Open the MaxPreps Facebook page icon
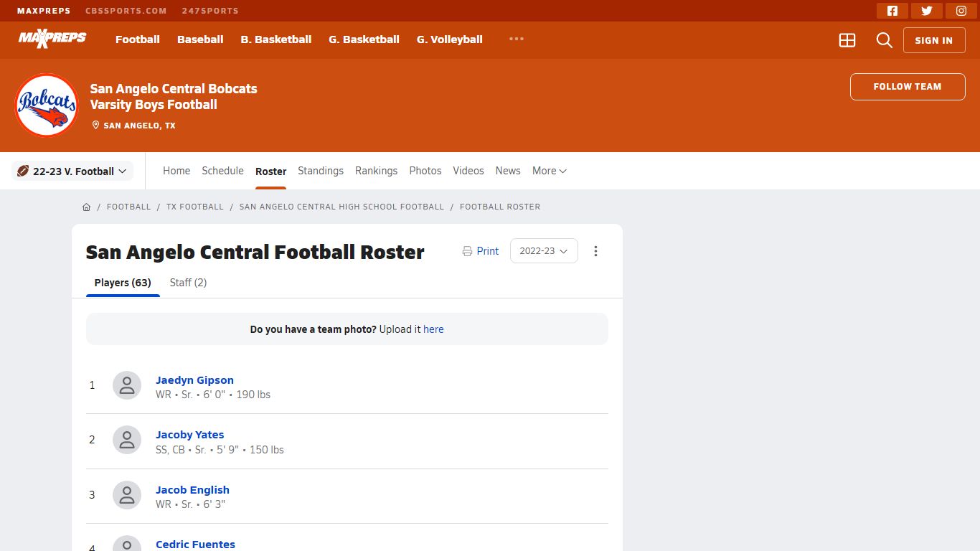Screen dimensions: 980x551 tap(892, 11)
